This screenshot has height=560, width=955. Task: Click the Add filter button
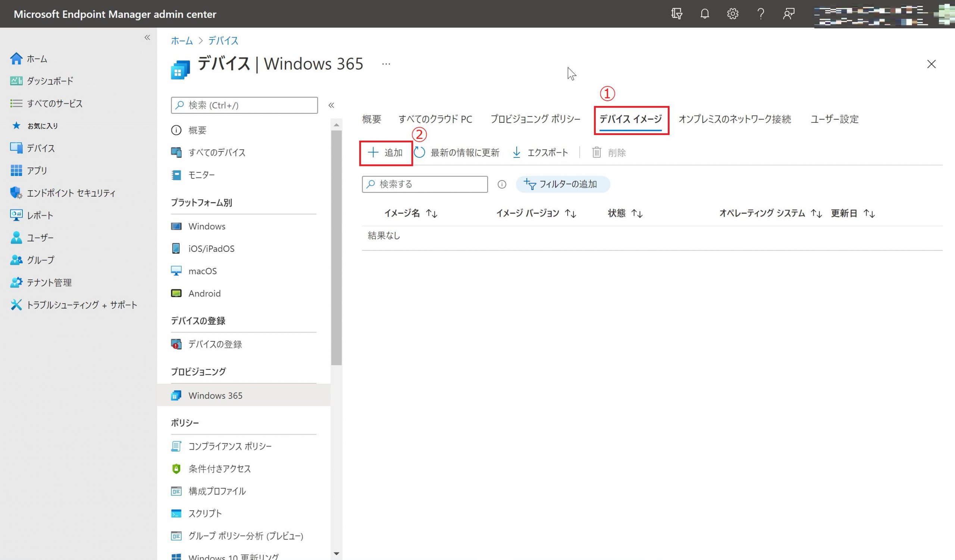click(563, 184)
